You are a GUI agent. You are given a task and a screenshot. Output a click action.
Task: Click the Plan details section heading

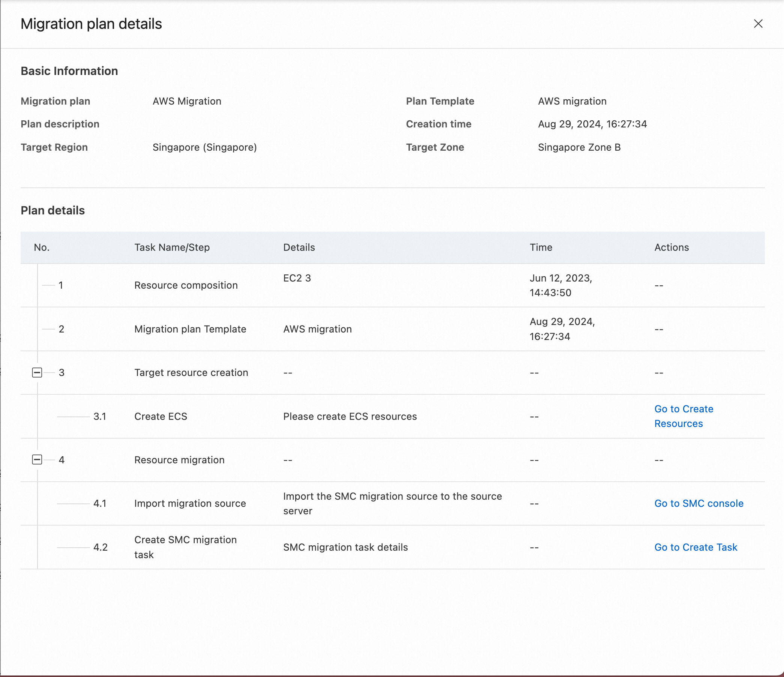pyautogui.click(x=53, y=211)
